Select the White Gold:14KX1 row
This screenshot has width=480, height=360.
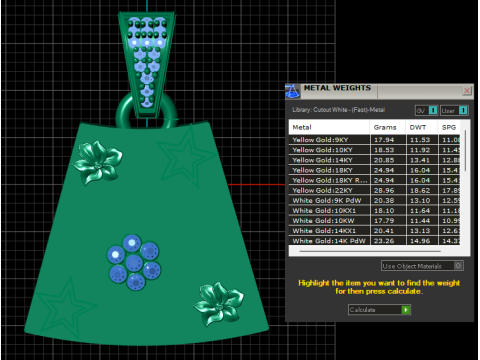(374, 231)
